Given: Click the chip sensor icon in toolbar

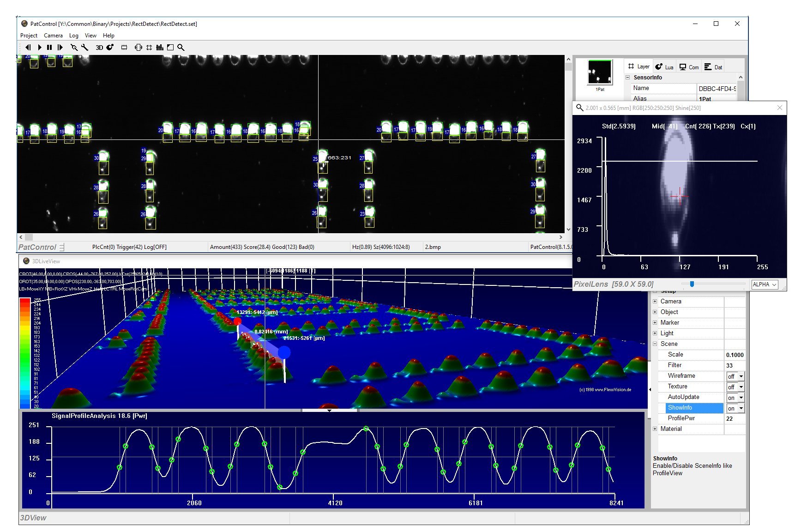Looking at the screenshot, I should click(x=124, y=47).
